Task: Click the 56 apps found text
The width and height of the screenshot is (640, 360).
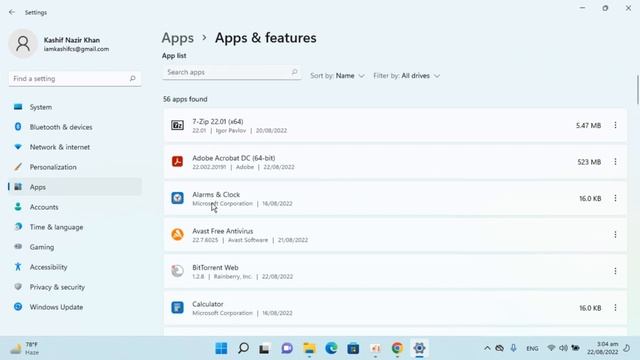Action: click(185, 99)
